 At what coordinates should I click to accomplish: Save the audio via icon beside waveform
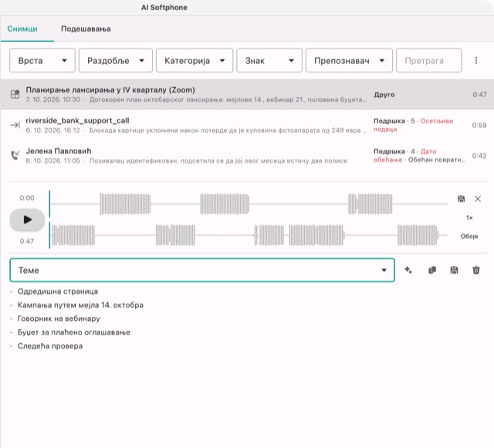(x=462, y=199)
